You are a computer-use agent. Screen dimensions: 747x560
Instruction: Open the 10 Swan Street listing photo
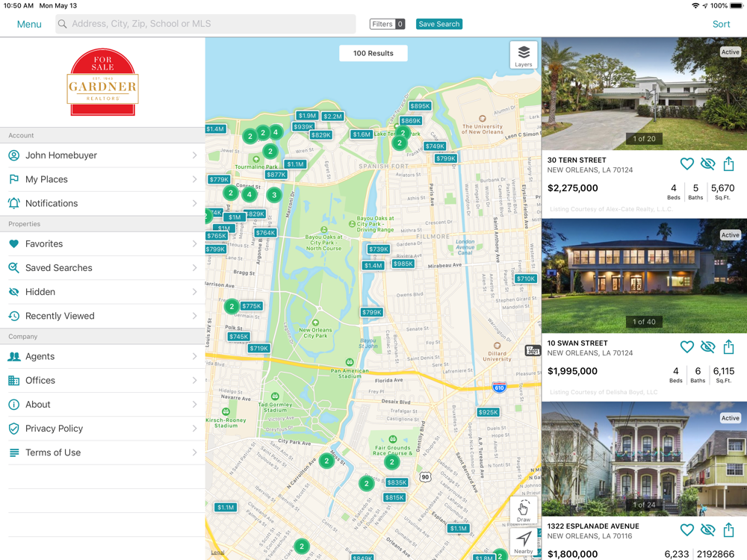click(x=644, y=276)
